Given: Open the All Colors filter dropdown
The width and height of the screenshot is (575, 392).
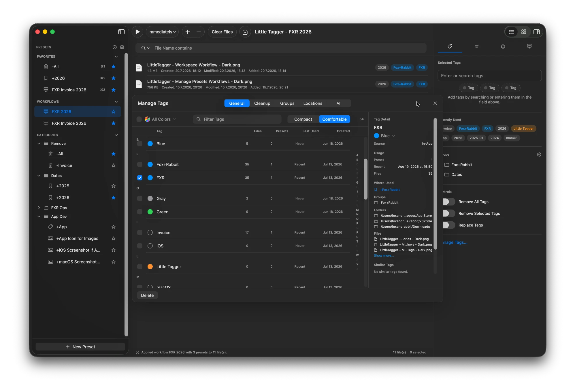Looking at the screenshot, I should (x=160, y=119).
